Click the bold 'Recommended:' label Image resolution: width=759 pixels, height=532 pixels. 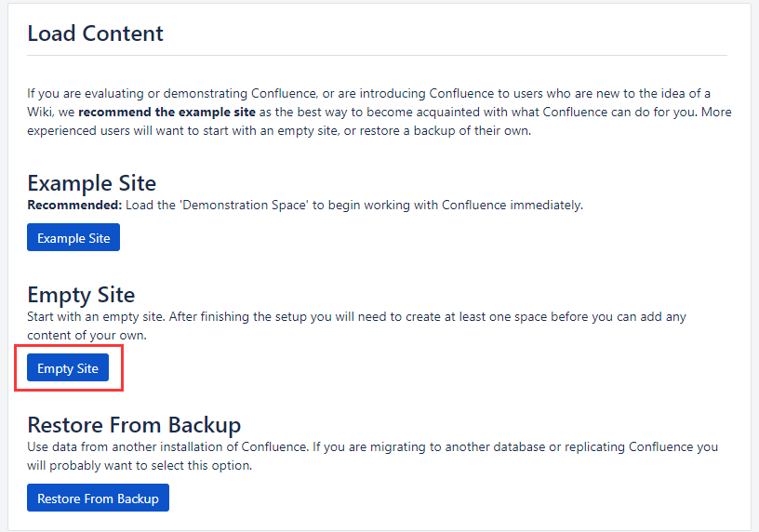pyautogui.click(x=74, y=206)
